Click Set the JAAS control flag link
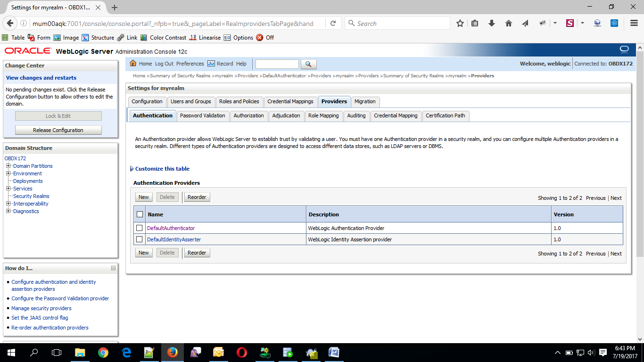 [40, 318]
